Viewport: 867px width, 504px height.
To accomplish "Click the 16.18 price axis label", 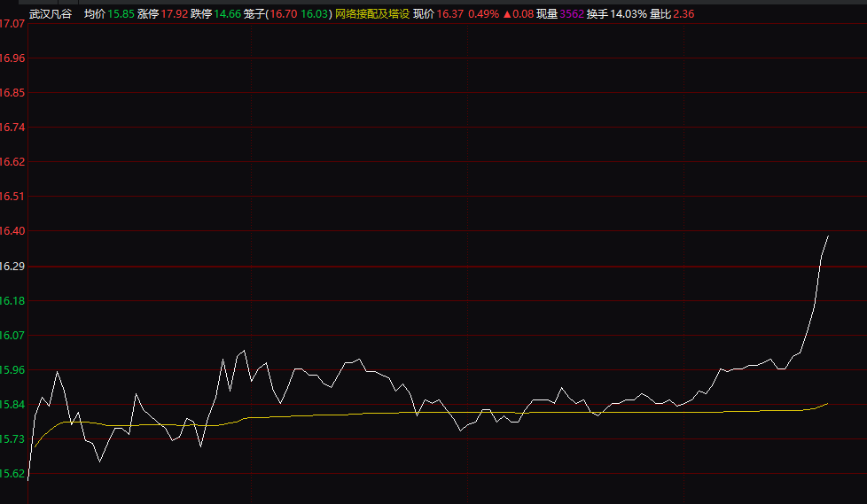I will pos(12,301).
